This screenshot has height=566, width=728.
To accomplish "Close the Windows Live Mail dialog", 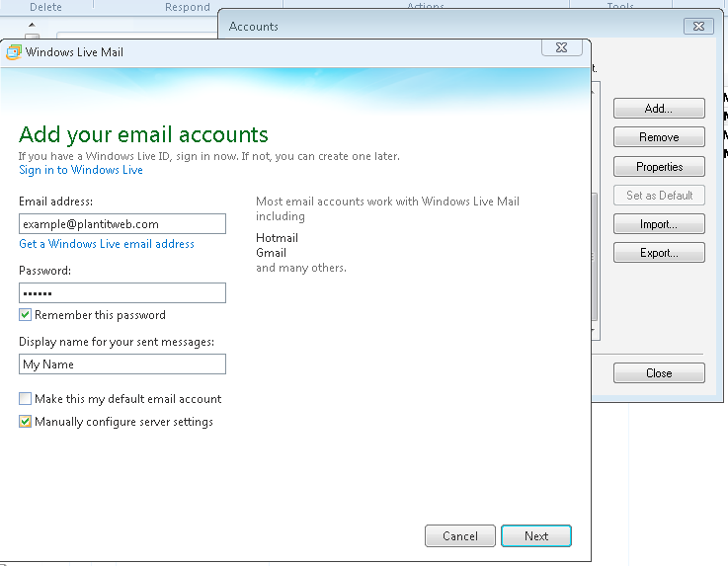I will click(562, 47).
